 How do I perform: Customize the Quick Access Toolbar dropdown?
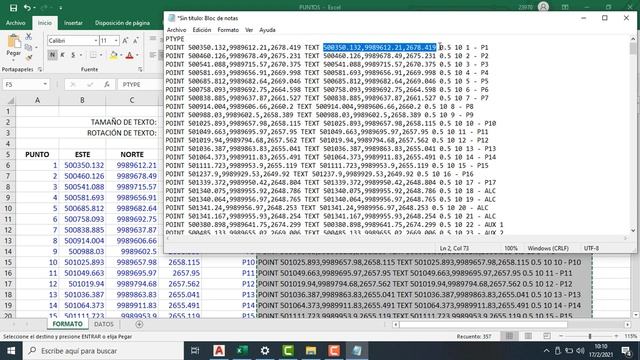click(60, 8)
